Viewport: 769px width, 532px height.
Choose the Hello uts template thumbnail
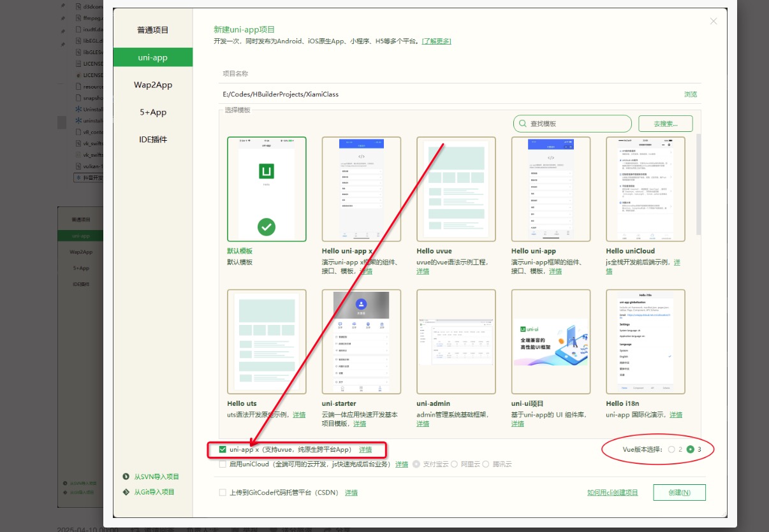pos(267,341)
